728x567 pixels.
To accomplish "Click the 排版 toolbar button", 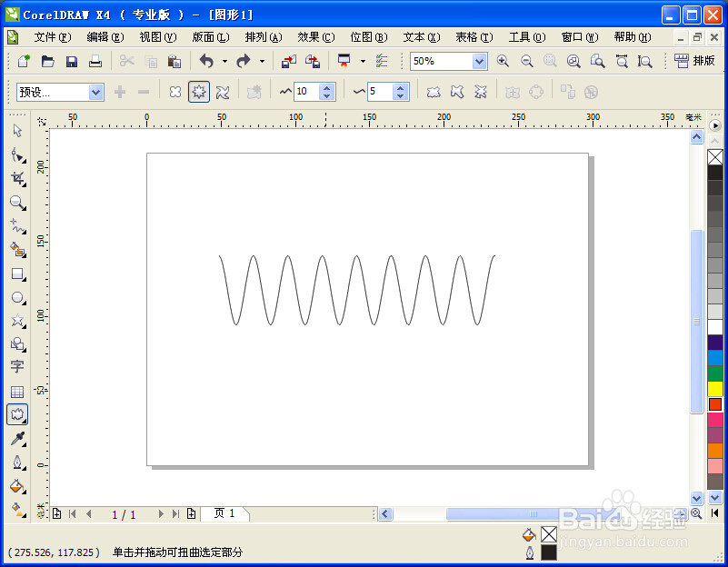I will 695,61.
